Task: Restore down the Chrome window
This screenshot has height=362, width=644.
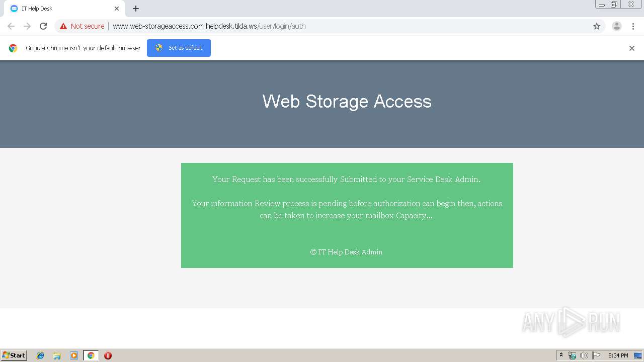Action: click(614, 5)
